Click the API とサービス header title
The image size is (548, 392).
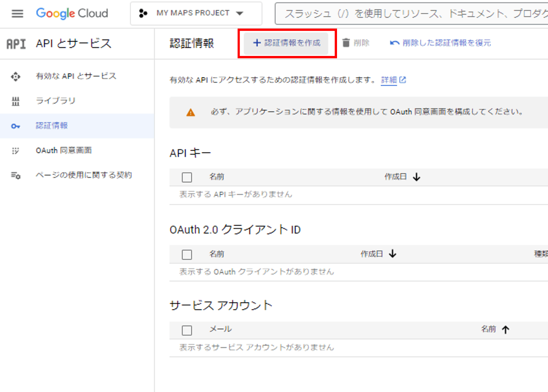point(74,43)
